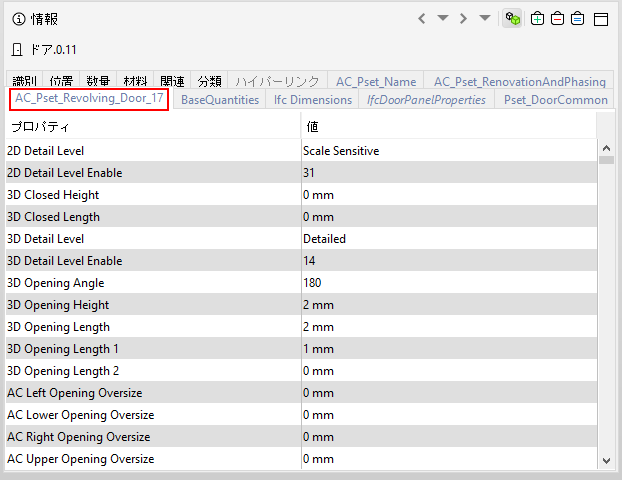Click the set selection basket icon
The width and height of the screenshot is (622, 480).
pyautogui.click(x=577, y=18)
